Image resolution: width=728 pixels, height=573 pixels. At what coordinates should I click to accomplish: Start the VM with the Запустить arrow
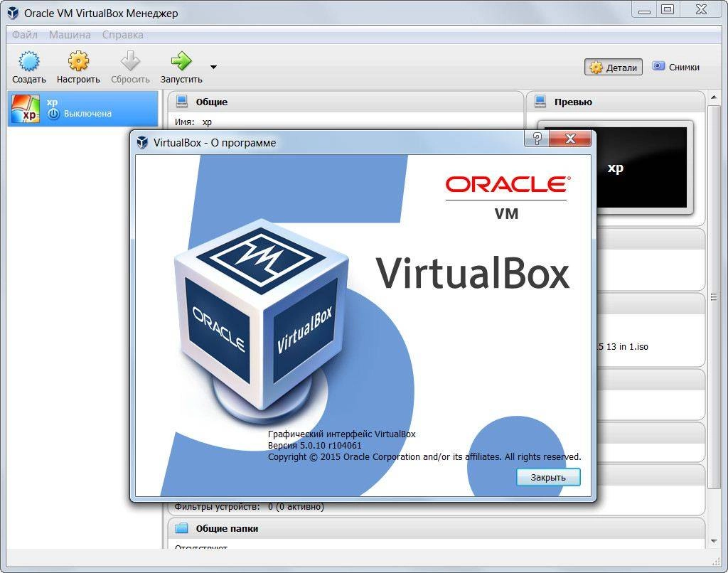click(x=181, y=61)
